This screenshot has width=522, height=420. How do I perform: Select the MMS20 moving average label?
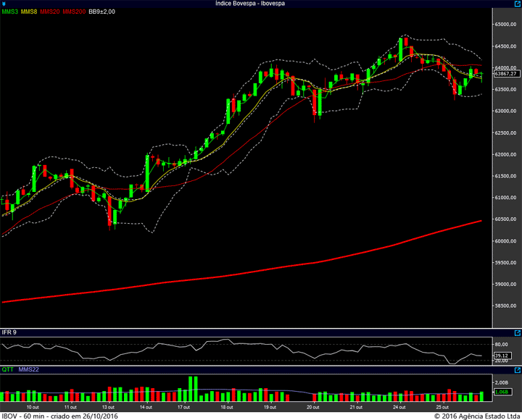pos(50,12)
